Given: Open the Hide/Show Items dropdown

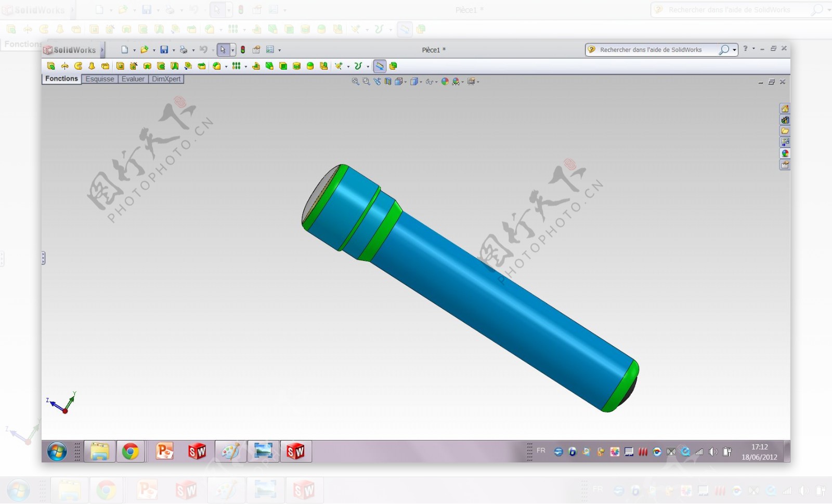Looking at the screenshot, I should [x=432, y=82].
